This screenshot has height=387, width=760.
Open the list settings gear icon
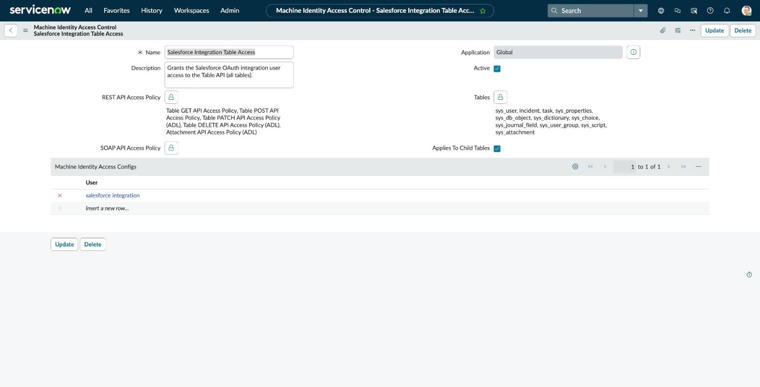pyautogui.click(x=575, y=166)
